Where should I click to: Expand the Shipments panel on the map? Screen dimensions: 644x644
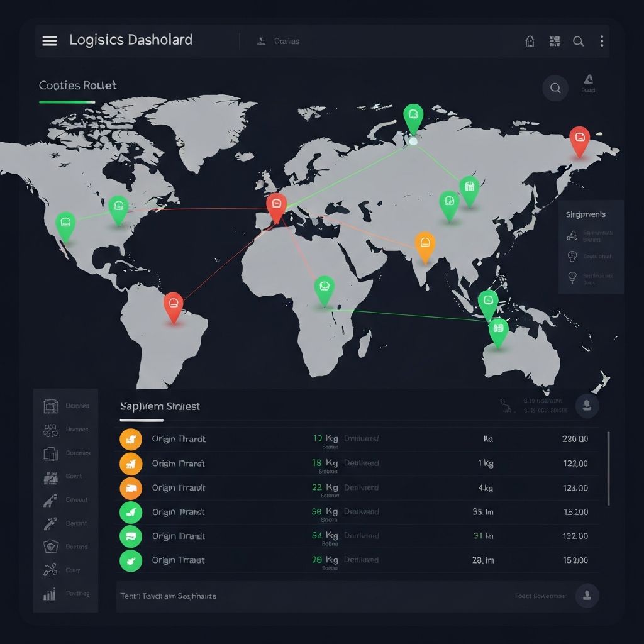(x=586, y=214)
